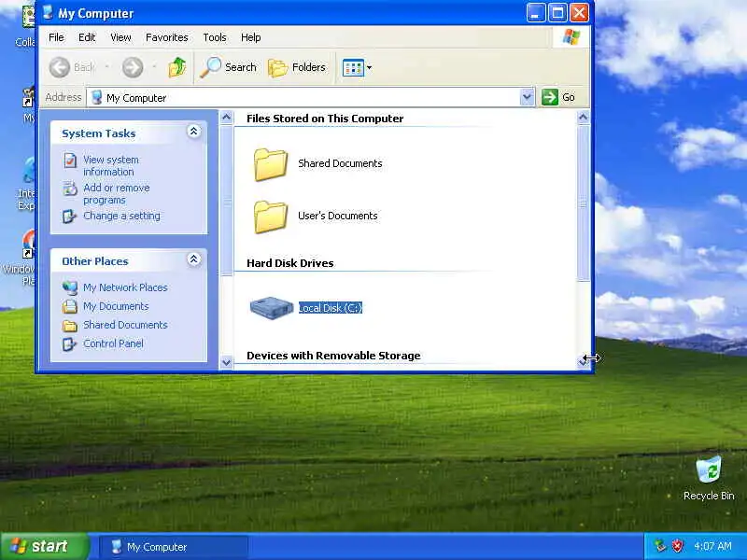Toggle the Folders pane button
Viewport: 747px width, 560px height.
click(x=297, y=67)
